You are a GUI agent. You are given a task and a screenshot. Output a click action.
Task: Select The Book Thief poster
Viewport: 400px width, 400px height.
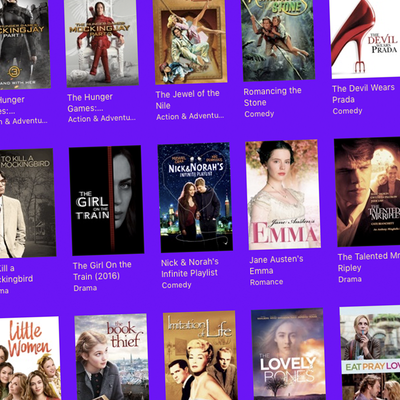(112, 357)
